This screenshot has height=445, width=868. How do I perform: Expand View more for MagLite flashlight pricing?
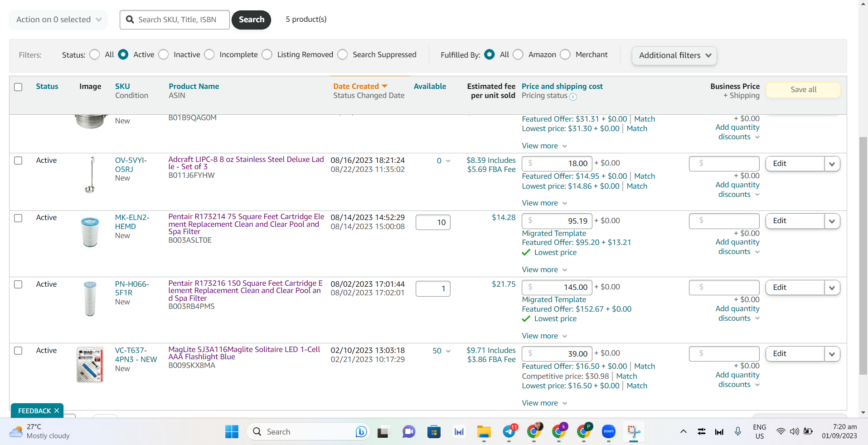click(x=544, y=403)
